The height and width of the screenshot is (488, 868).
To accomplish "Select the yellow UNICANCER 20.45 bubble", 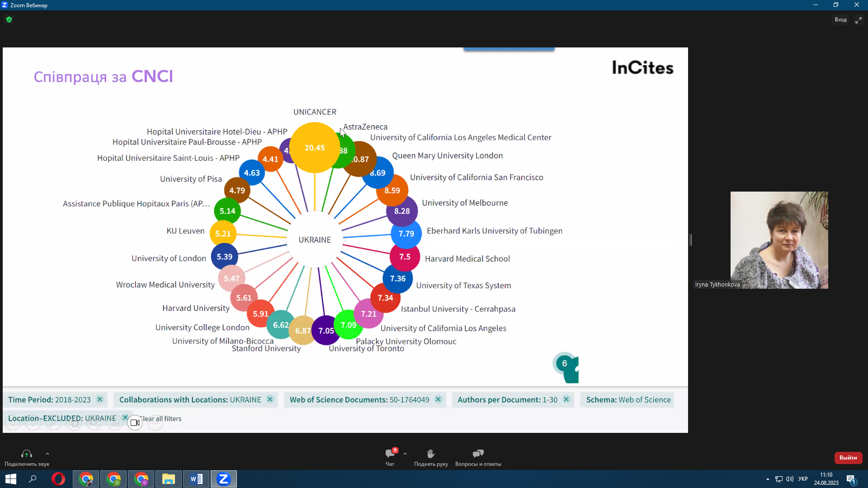I will click(315, 148).
